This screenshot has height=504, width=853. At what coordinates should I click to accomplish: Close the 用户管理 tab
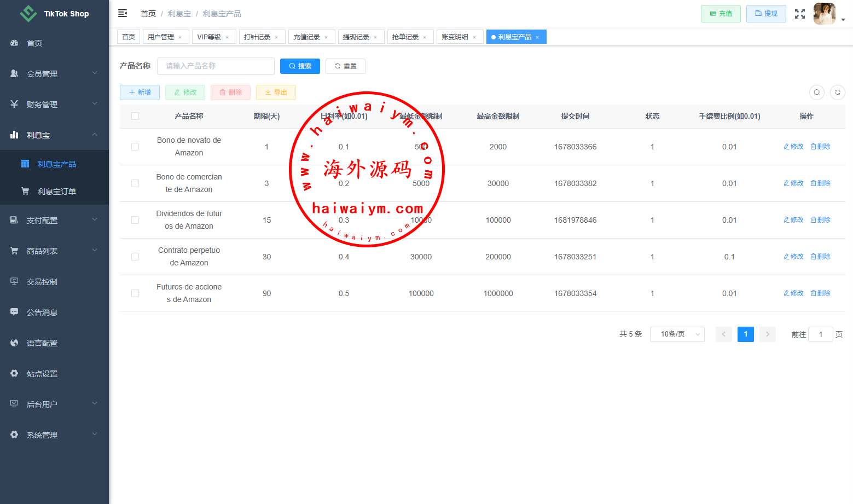point(180,37)
